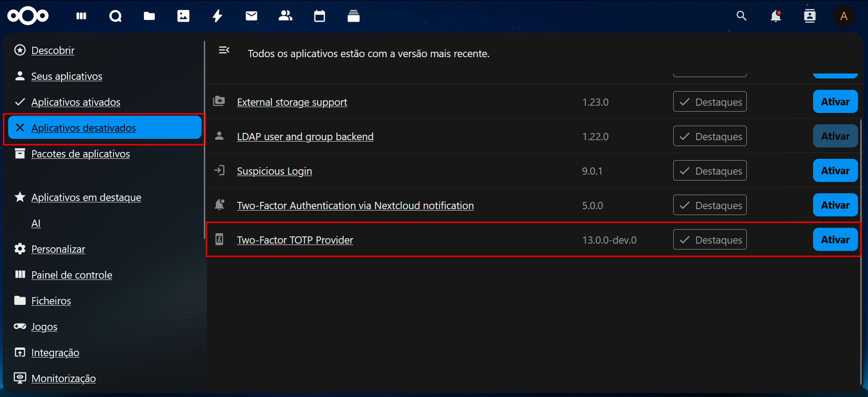Click the Two-Factor notification app bell icon

tap(219, 205)
